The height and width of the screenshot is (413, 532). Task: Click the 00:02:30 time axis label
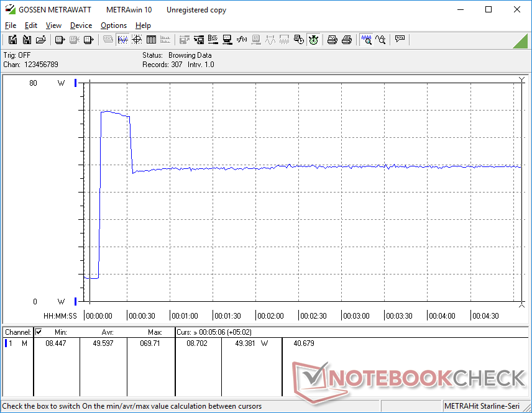313,315
